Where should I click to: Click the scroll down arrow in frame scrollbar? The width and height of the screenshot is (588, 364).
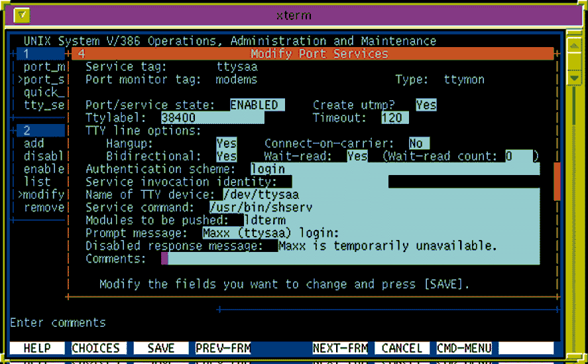click(x=574, y=78)
